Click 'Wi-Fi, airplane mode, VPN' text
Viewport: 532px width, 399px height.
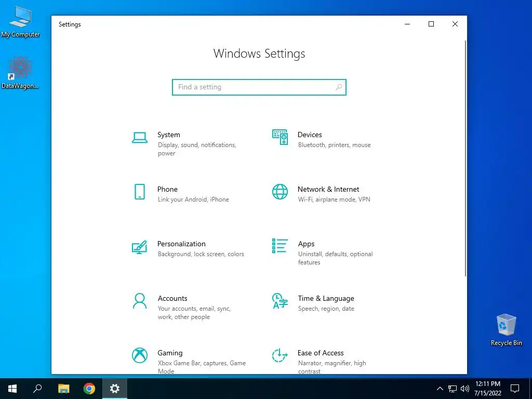click(x=334, y=199)
